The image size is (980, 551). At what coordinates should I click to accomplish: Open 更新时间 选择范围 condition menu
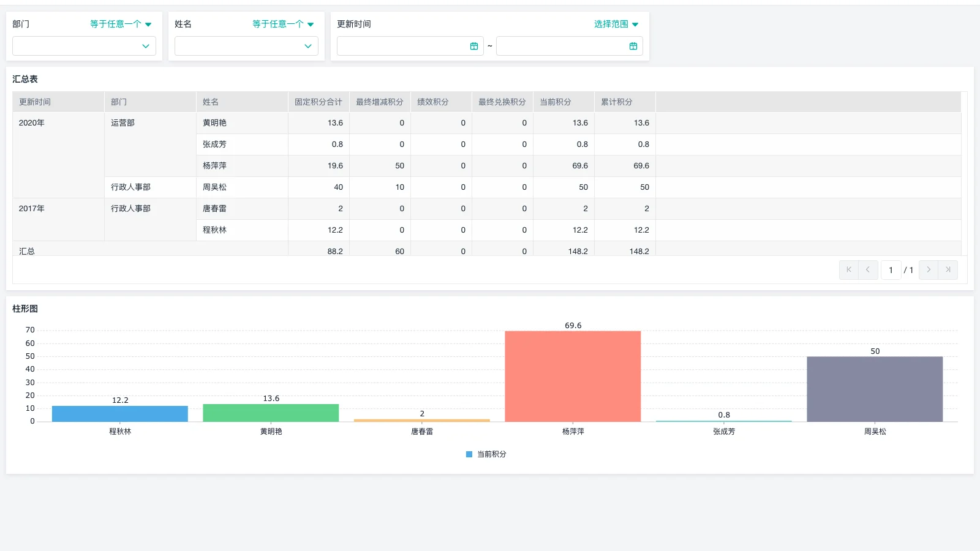coord(616,24)
